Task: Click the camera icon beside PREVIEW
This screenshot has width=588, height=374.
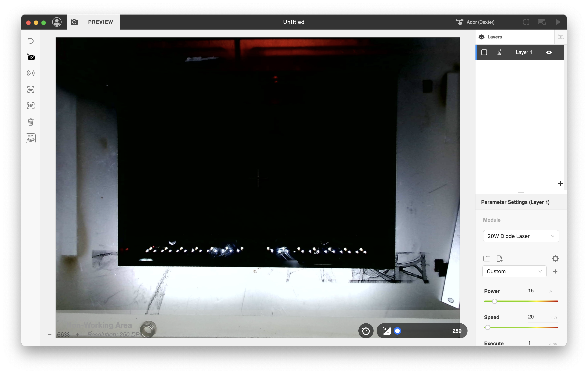Action: (74, 22)
